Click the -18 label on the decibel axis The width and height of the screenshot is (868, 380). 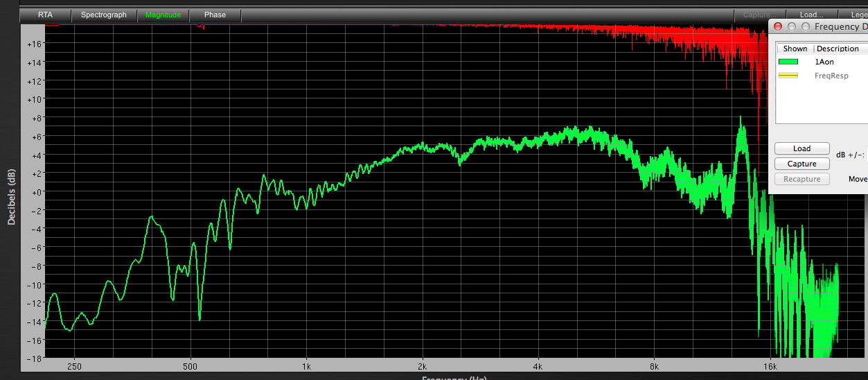[x=36, y=359]
